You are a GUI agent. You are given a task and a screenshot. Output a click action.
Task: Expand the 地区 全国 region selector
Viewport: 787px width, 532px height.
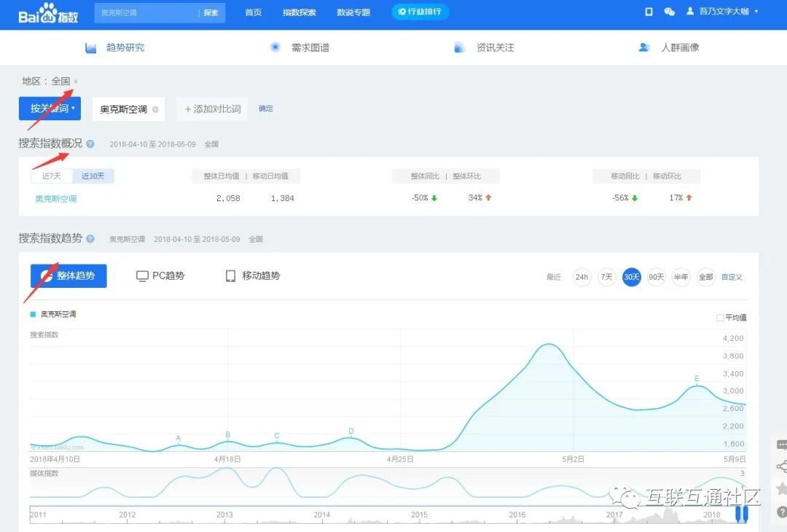[x=76, y=82]
